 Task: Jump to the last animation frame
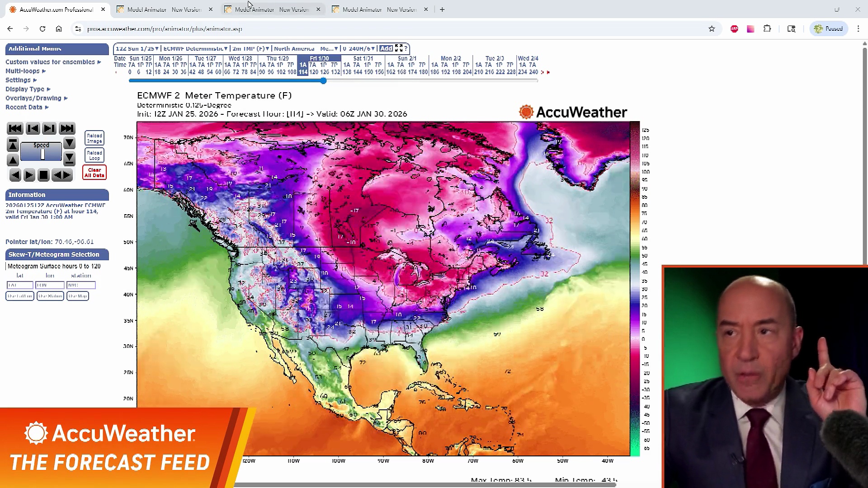coord(67,128)
